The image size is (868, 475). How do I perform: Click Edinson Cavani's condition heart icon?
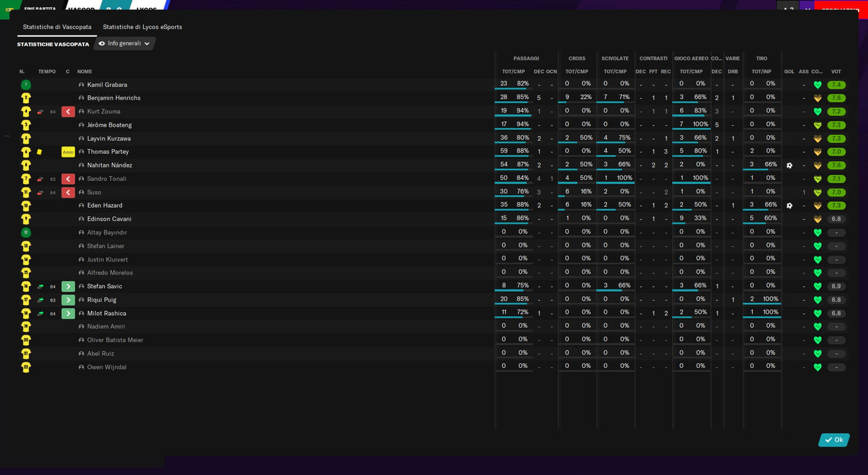click(x=817, y=219)
